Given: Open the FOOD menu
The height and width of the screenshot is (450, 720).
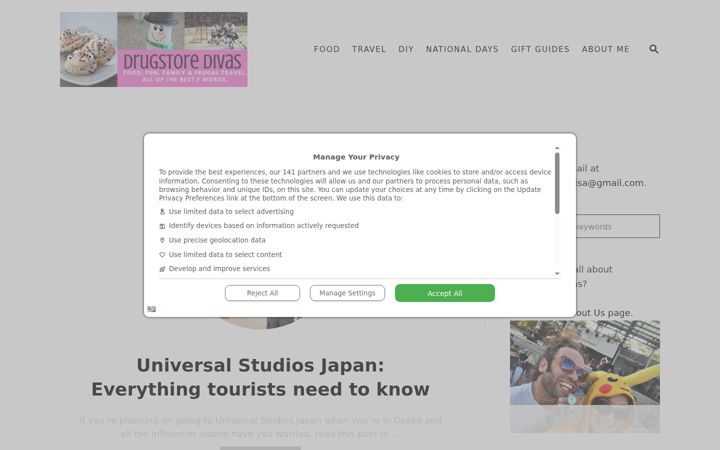Looking at the screenshot, I should click(327, 49).
